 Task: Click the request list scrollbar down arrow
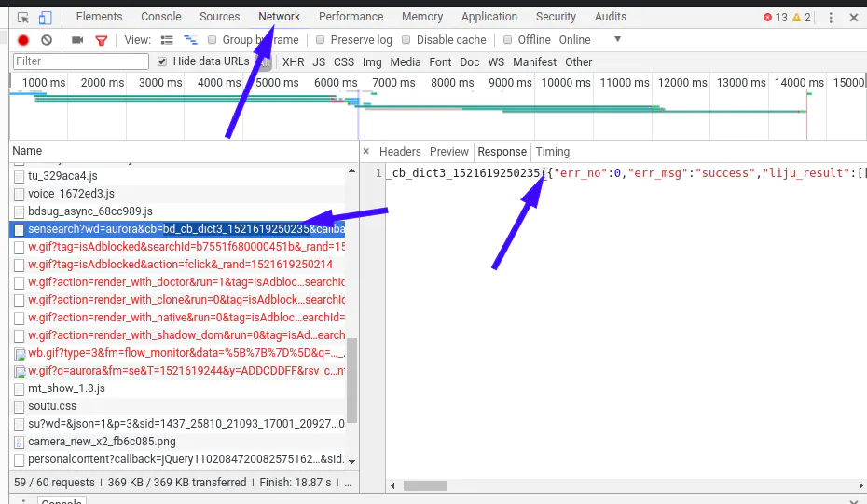click(x=351, y=461)
